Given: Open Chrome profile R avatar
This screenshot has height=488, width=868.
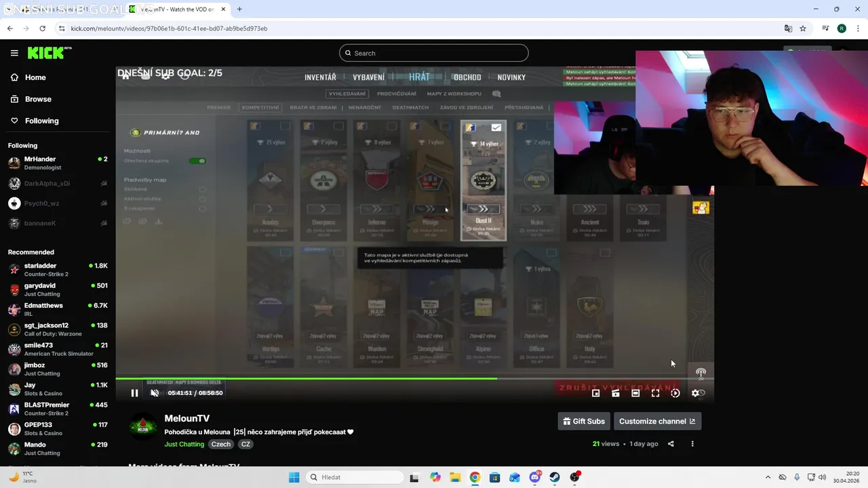Looking at the screenshot, I should (x=842, y=28).
